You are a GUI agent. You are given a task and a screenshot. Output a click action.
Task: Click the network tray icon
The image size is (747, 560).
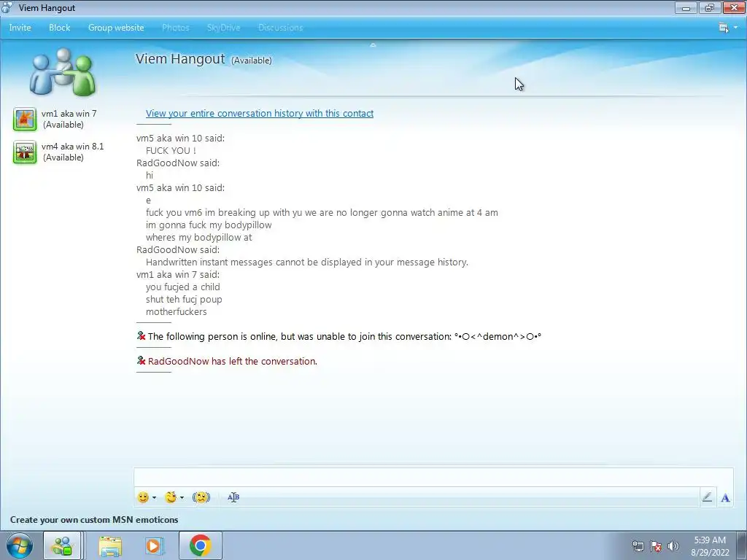(x=638, y=546)
